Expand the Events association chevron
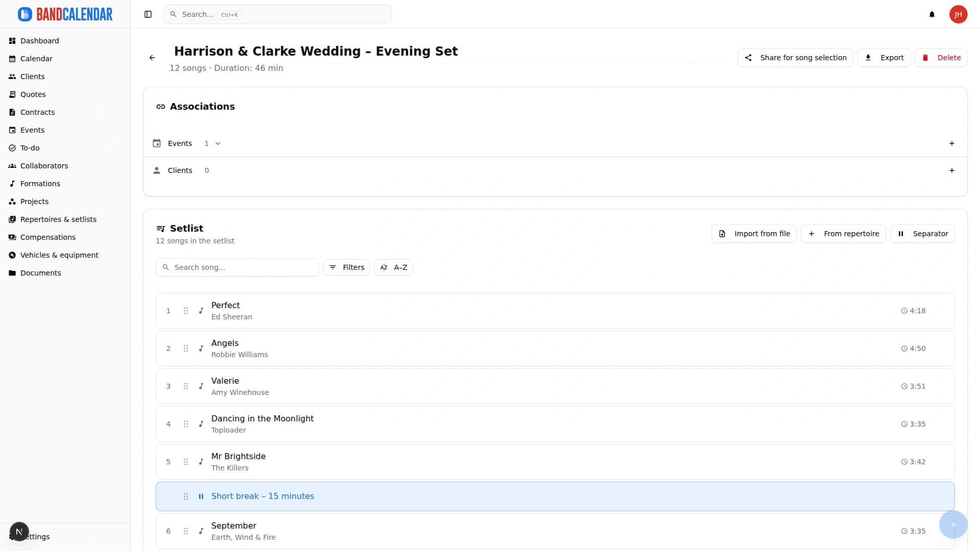 (x=218, y=143)
